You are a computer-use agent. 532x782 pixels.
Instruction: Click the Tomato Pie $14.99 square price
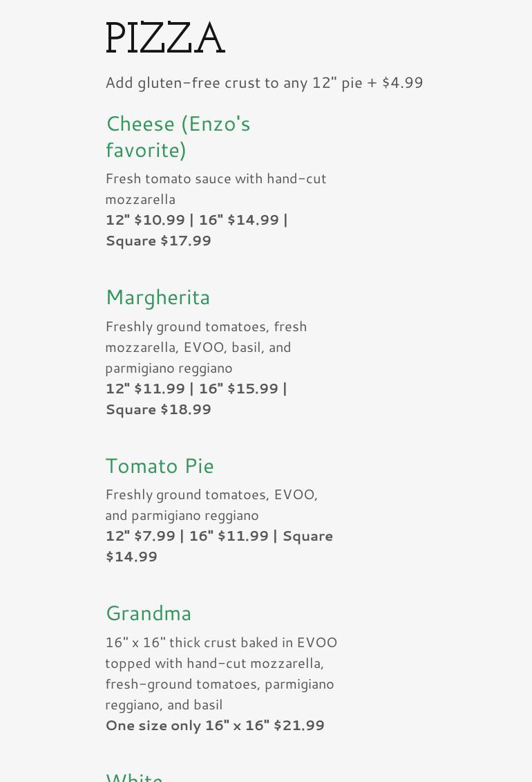pyautogui.click(x=131, y=557)
